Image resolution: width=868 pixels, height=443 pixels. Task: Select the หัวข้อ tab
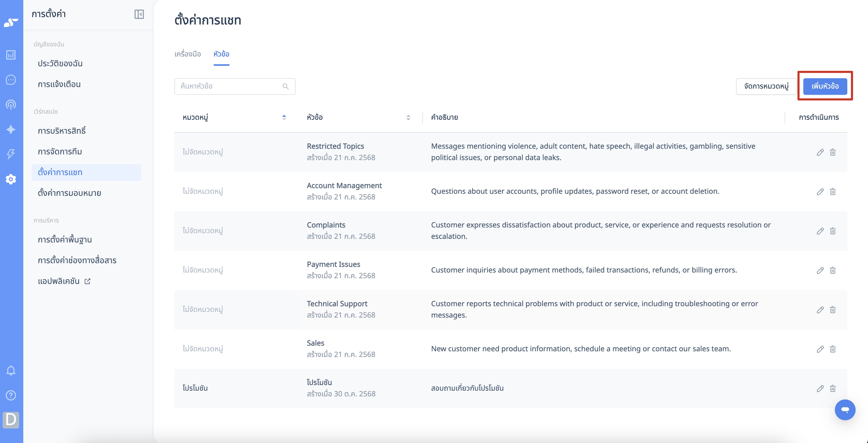point(221,54)
